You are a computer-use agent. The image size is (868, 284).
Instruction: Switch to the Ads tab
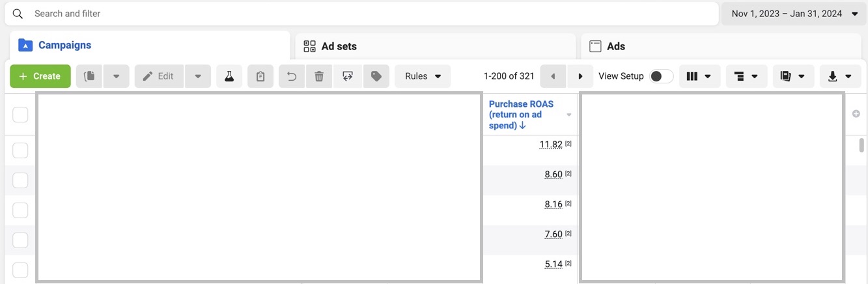[x=615, y=46]
